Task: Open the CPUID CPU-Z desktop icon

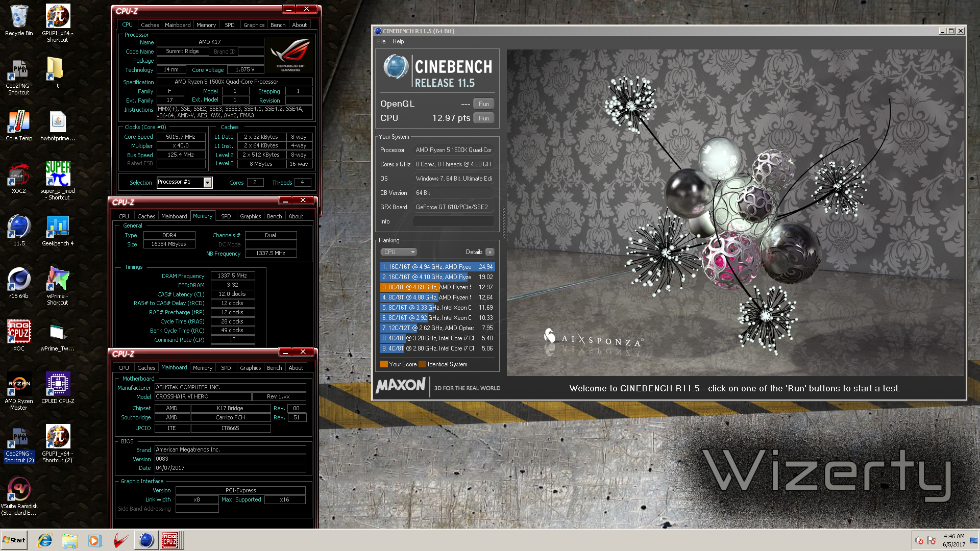Action: click(58, 388)
